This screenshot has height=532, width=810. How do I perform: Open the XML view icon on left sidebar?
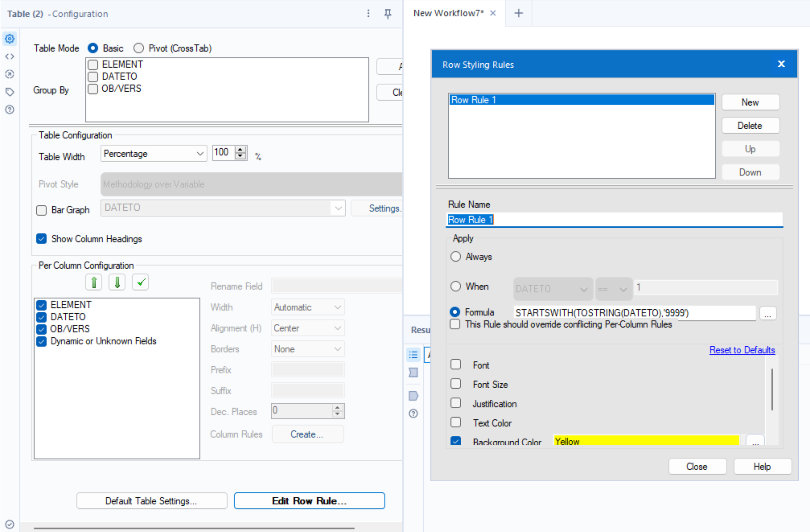tap(10, 57)
